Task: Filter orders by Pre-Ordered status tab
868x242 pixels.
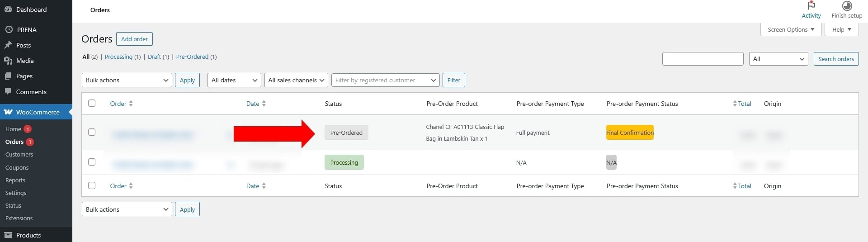Action: 192,57
